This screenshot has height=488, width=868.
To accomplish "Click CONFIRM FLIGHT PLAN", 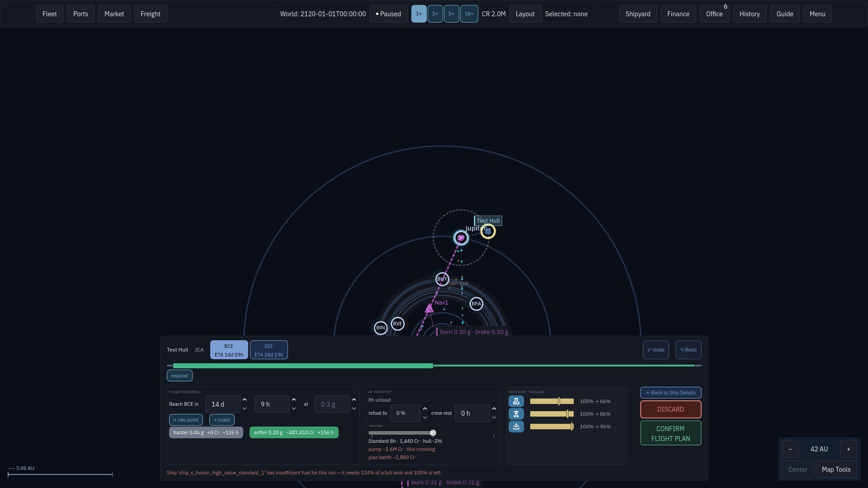I will click(x=670, y=433).
